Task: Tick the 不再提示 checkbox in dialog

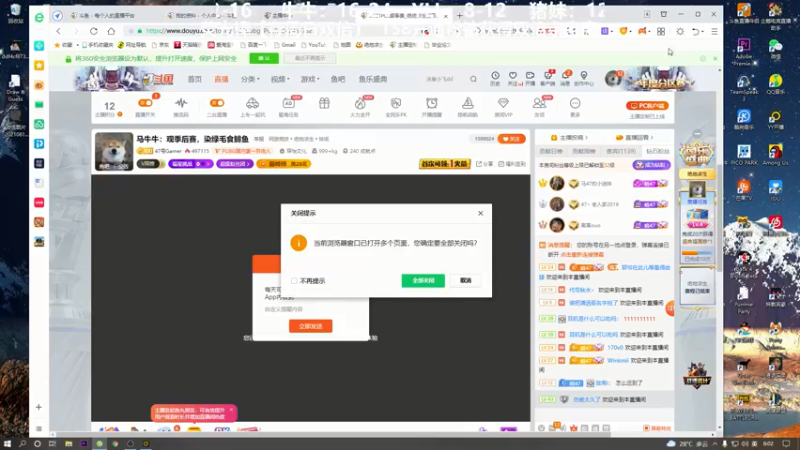Action: [x=294, y=281]
